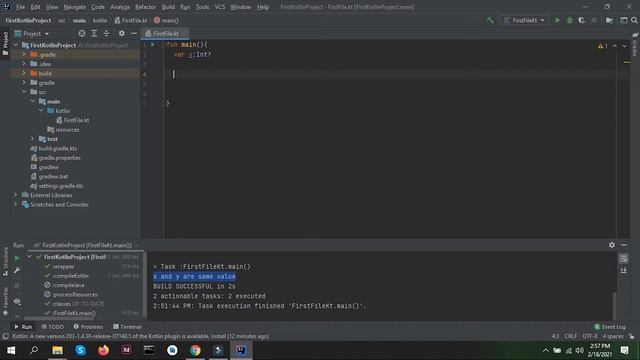Expand External Libraries node
This screenshot has height=360, width=640.
pos(16,195)
